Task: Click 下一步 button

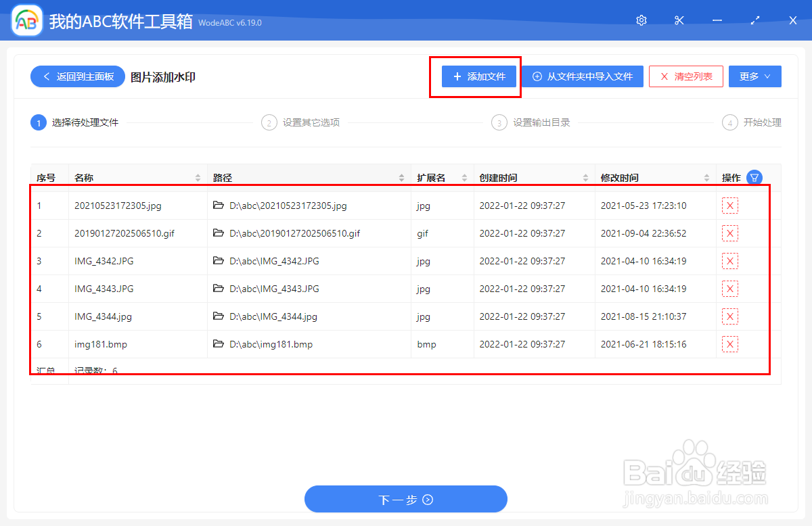Action: (x=406, y=500)
